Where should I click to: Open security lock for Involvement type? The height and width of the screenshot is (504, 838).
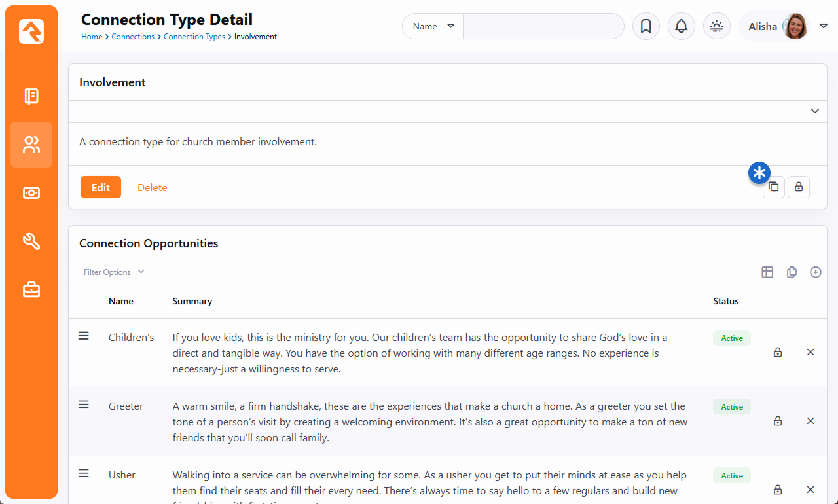point(799,187)
